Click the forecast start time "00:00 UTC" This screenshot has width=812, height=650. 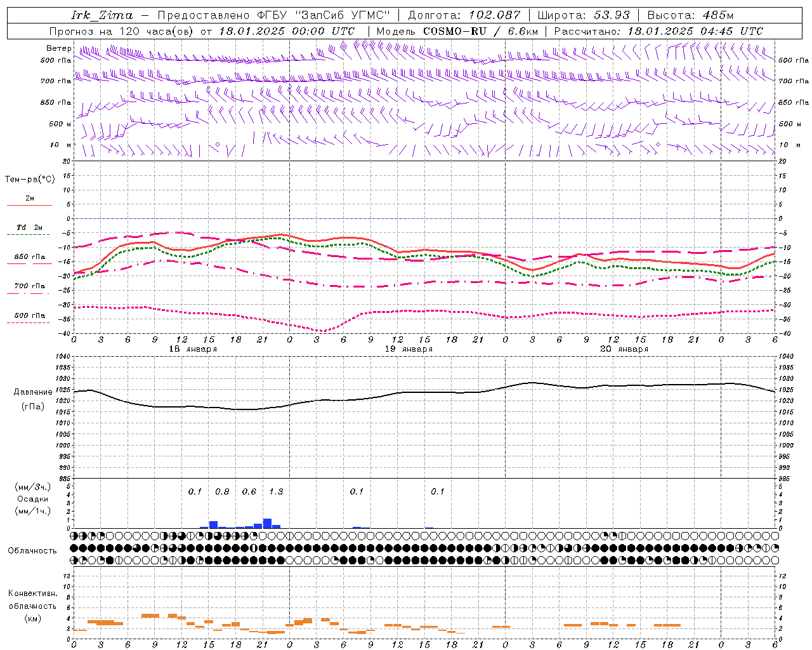tap(324, 31)
